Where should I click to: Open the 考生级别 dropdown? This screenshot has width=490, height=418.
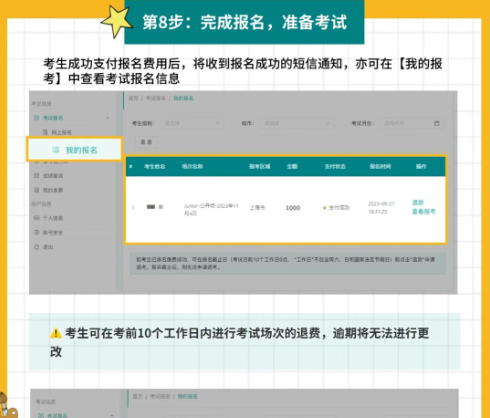192,123
